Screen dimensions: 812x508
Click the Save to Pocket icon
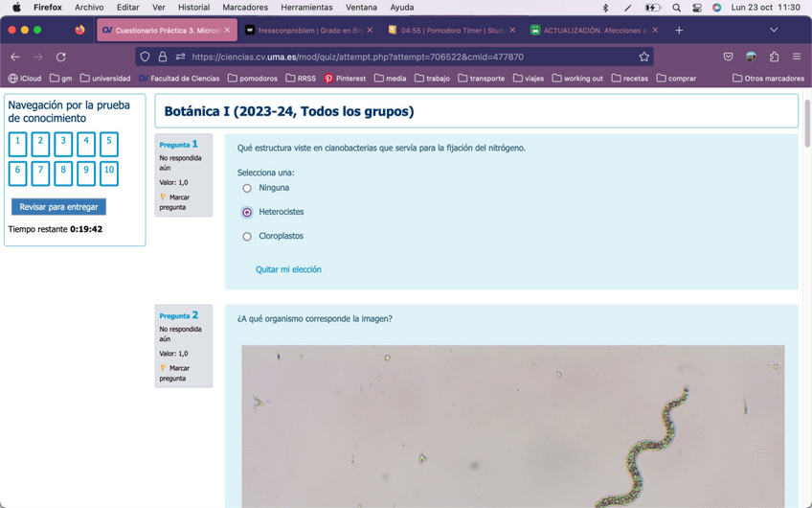(729, 57)
